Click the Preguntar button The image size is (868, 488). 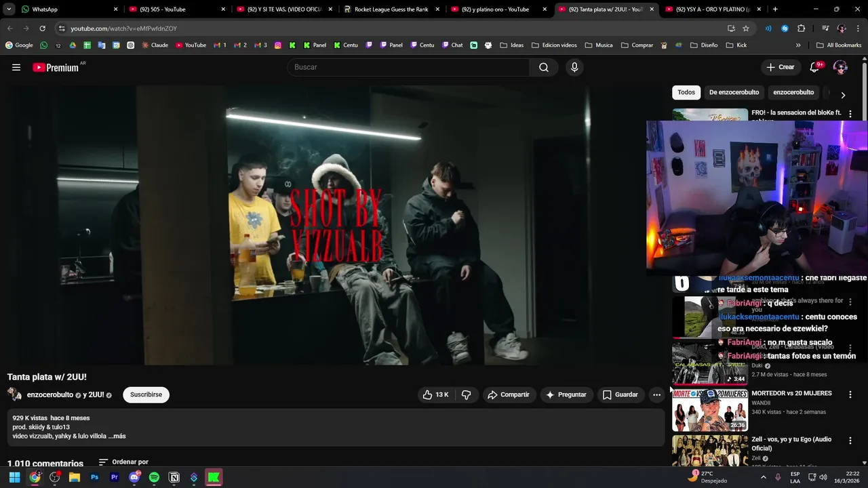coord(567,394)
